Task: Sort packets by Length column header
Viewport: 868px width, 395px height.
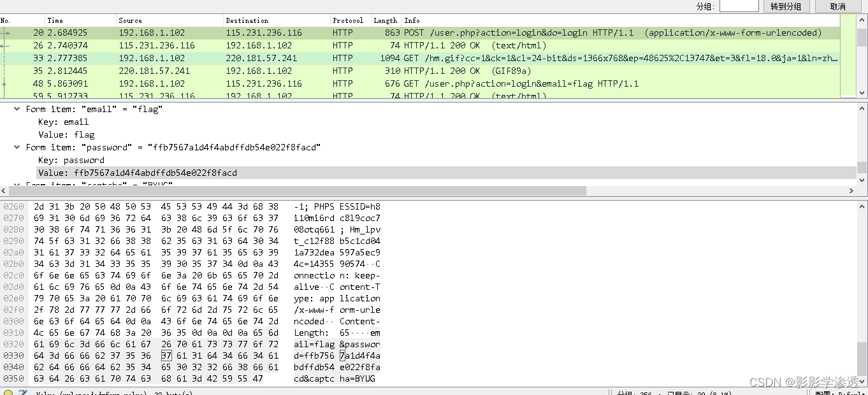Action: (386, 20)
